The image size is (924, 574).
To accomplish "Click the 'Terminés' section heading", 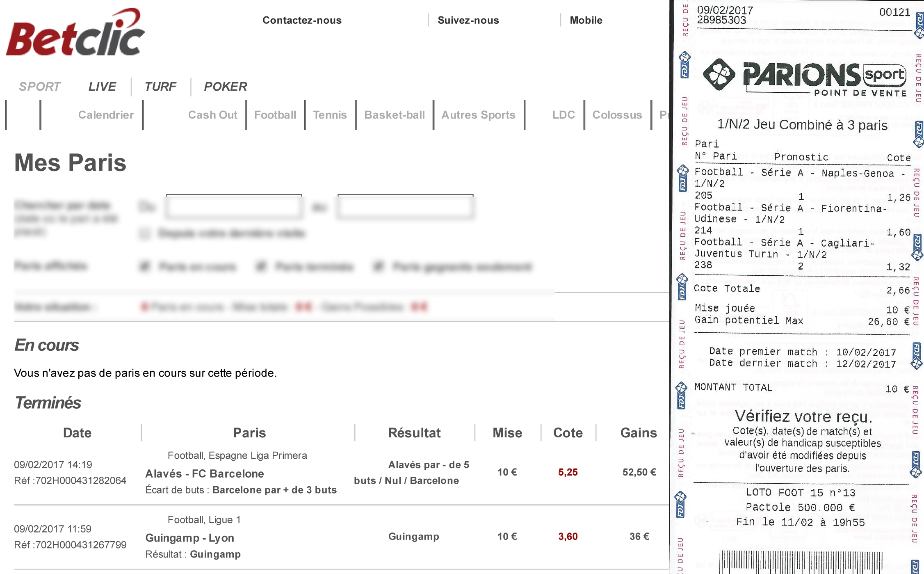I will 48,402.
